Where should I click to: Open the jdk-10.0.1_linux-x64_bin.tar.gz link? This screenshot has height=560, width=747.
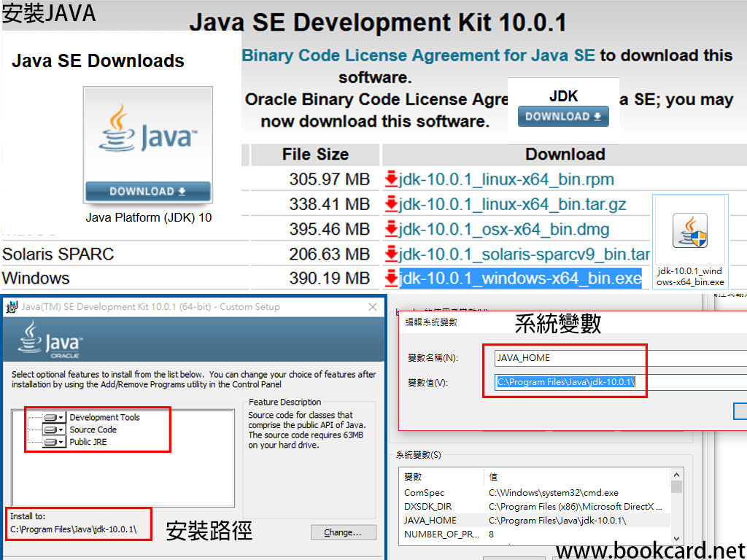(513, 204)
